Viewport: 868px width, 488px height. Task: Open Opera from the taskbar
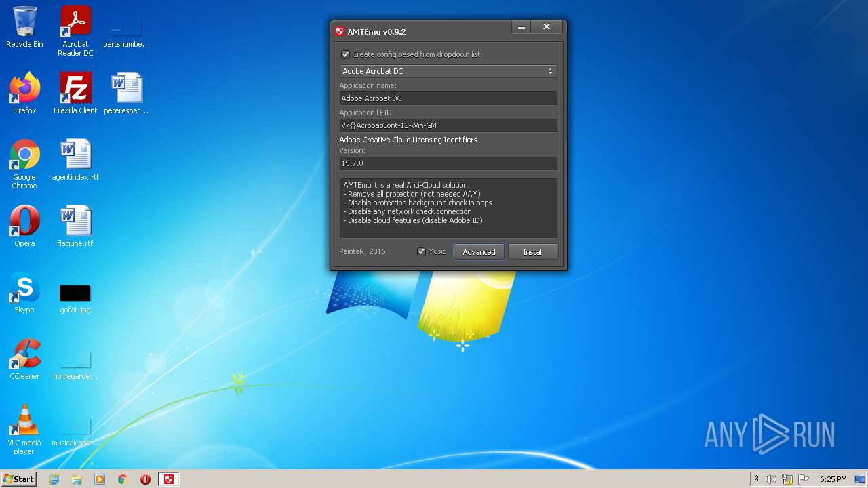tap(145, 479)
